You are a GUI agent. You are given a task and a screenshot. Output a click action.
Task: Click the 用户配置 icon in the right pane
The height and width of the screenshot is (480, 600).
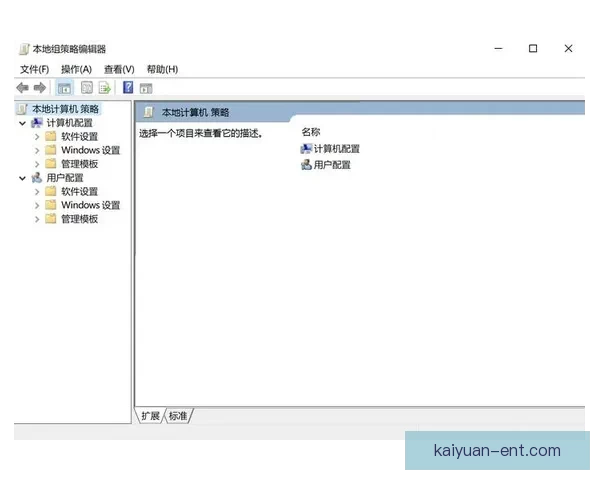click(x=306, y=165)
